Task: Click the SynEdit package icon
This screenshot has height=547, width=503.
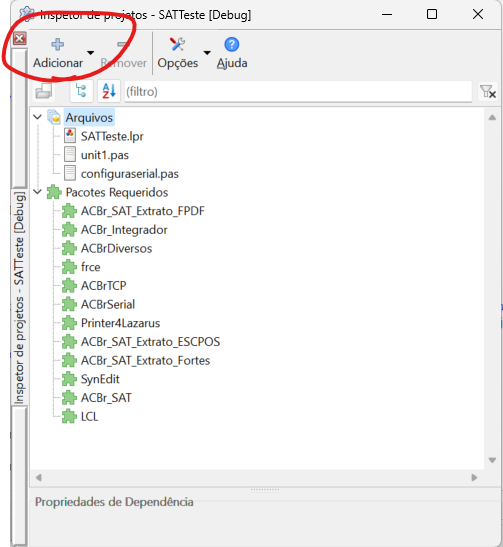Action: tap(69, 379)
